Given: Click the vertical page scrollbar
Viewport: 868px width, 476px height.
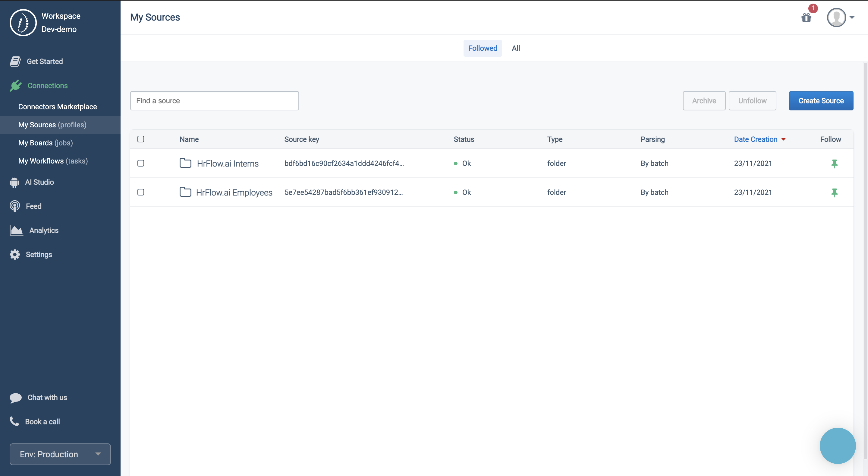Looking at the screenshot, I should (865, 261).
